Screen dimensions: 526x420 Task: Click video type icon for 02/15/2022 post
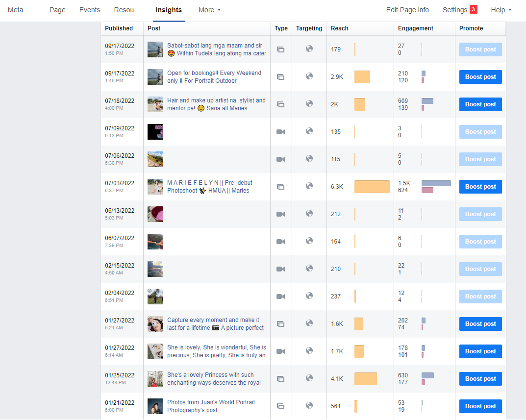tap(281, 269)
